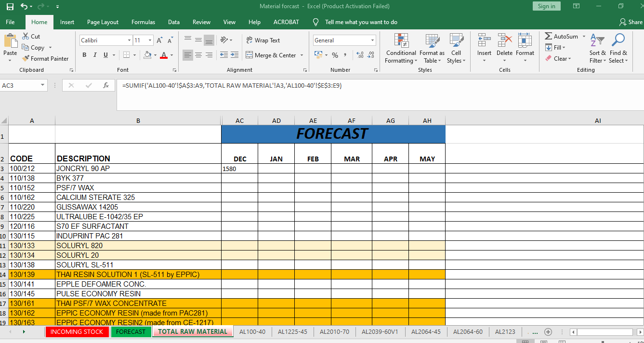Screen dimensions: 644x343
Task: Copy the selected cells
Action: click(x=34, y=48)
